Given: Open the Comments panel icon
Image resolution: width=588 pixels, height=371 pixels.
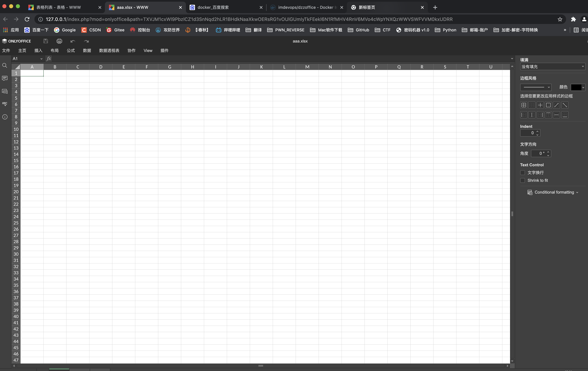Looking at the screenshot, I should (x=5, y=78).
